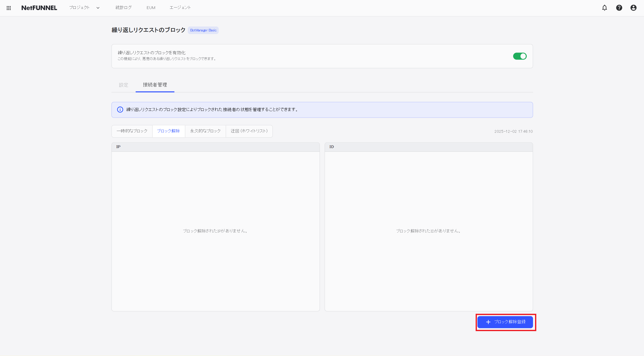644x356 pixels.
Task: Open the エージェント menu item
Action: 180,8
